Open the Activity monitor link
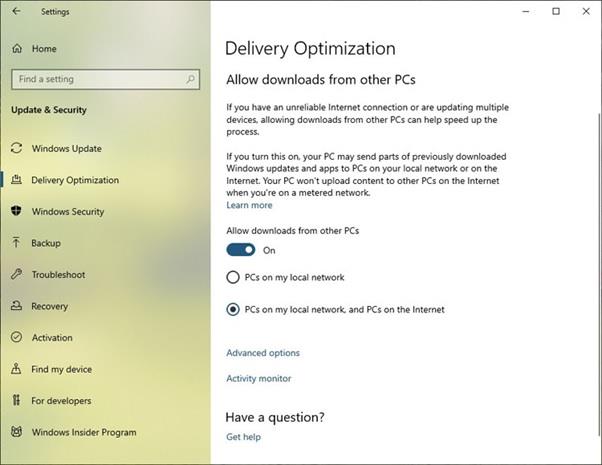This screenshot has height=465, width=602. coord(259,379)
